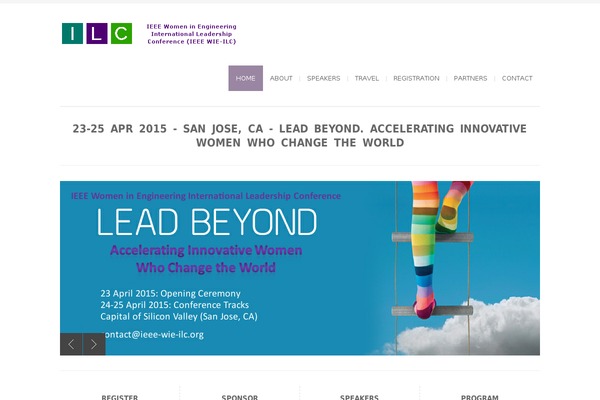This screenshot has width=600, height=400.
Task: Click '24-25 April 2015: Conference Tracks' text
Action: point(174,305)
